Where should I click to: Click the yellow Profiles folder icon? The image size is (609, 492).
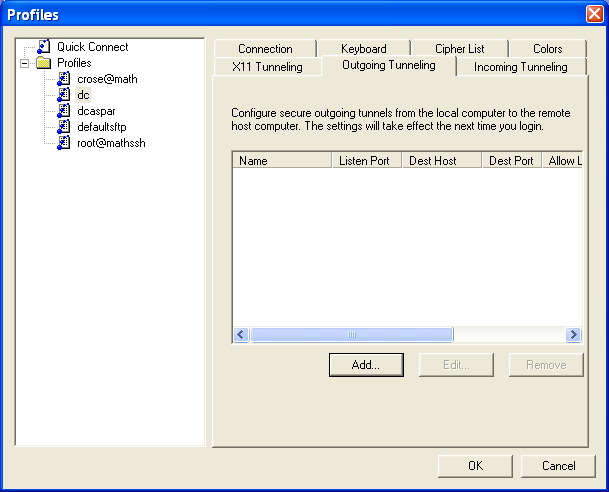[43, 63]
